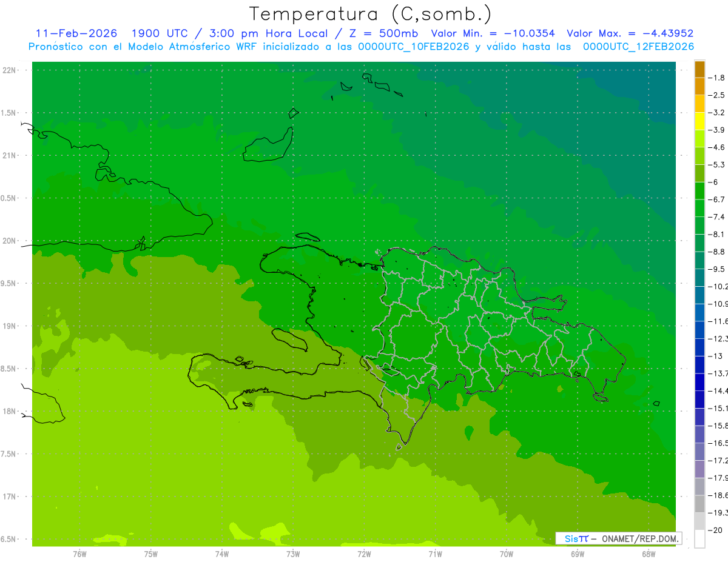
Task: Pick the green swatch between -6 and -6.7
Action: tap(699, 191)
